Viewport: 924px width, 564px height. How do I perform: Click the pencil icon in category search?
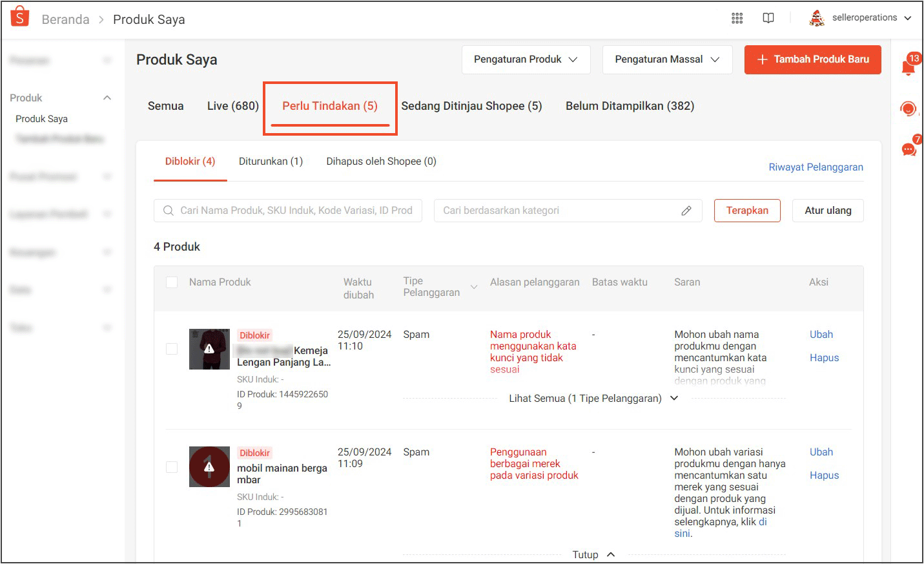click(686, 211)
